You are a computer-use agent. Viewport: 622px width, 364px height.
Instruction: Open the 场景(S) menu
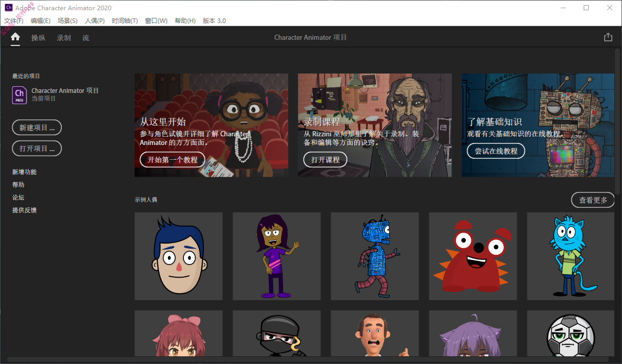pos(67,21)
